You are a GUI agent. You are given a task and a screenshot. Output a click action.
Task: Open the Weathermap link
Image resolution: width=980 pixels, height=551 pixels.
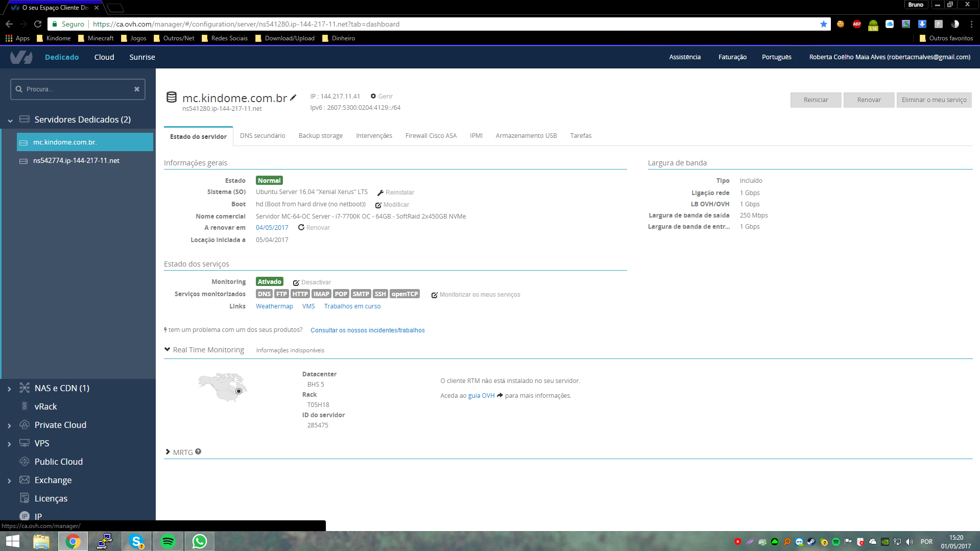point(274,306)
